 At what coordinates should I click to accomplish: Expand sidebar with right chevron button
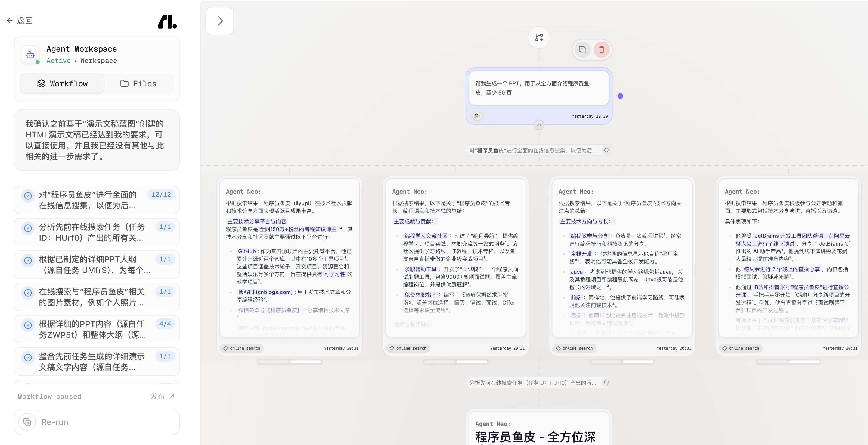220,21
